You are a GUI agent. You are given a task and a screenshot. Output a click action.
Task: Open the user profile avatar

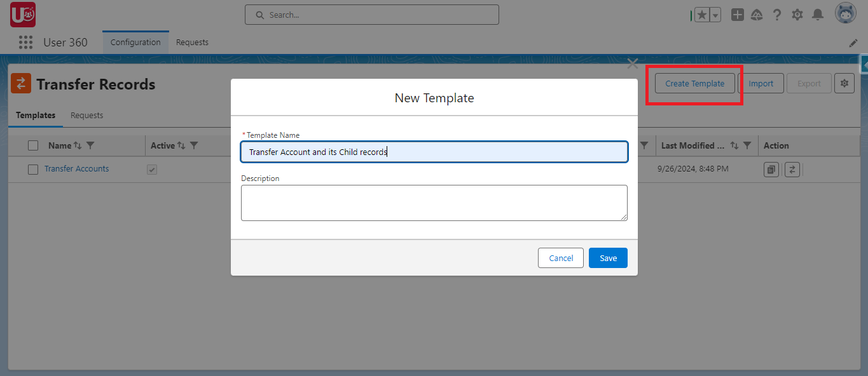pyautogui.click(x=846, y=13)
